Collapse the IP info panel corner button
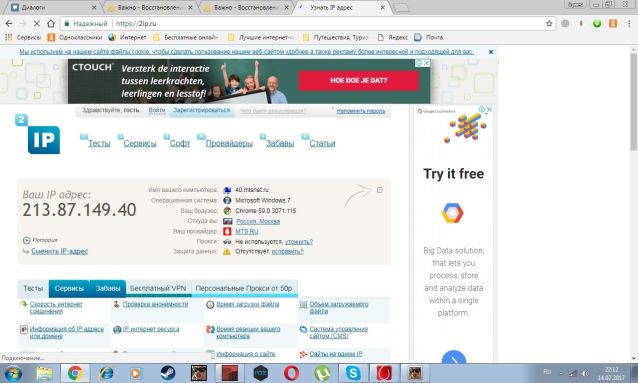This screenshot has height=383, width=638. pos(380,190)
